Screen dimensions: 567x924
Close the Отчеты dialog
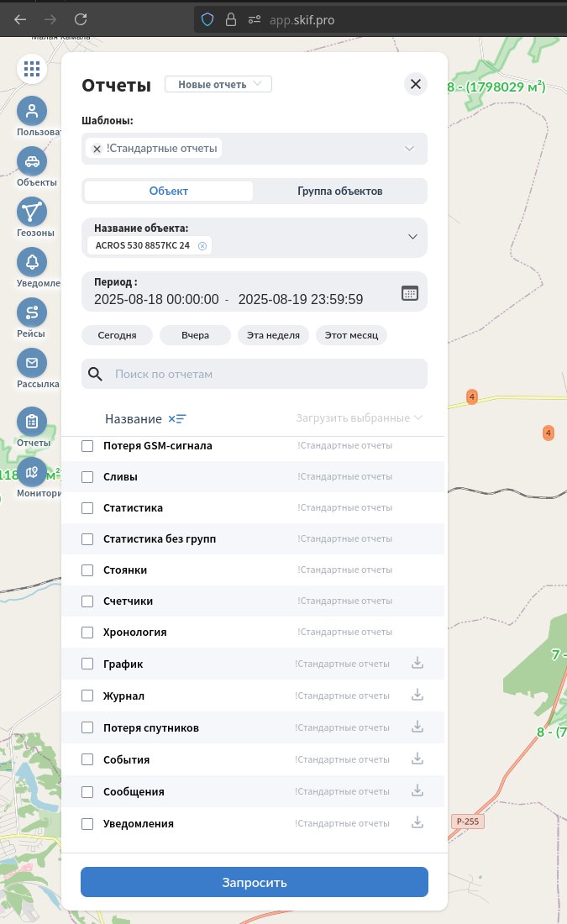[416, 84]
